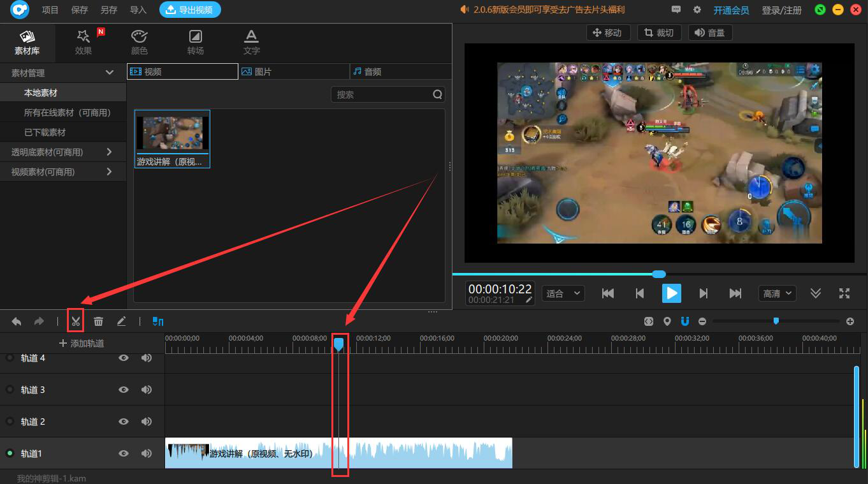Split the clip with the scissors tool
The height and width of the screenshot is (484, 868).
(x=75, y=321)
